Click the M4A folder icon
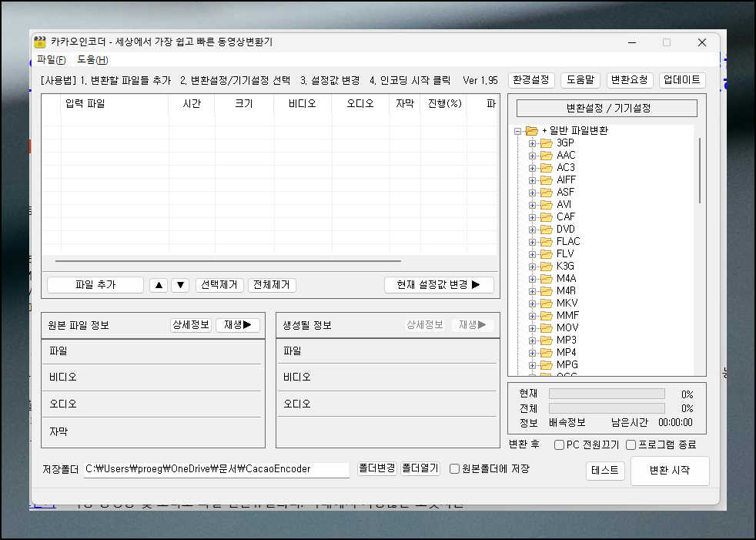Screen dimensions: 756x540 tap(547, 278)
